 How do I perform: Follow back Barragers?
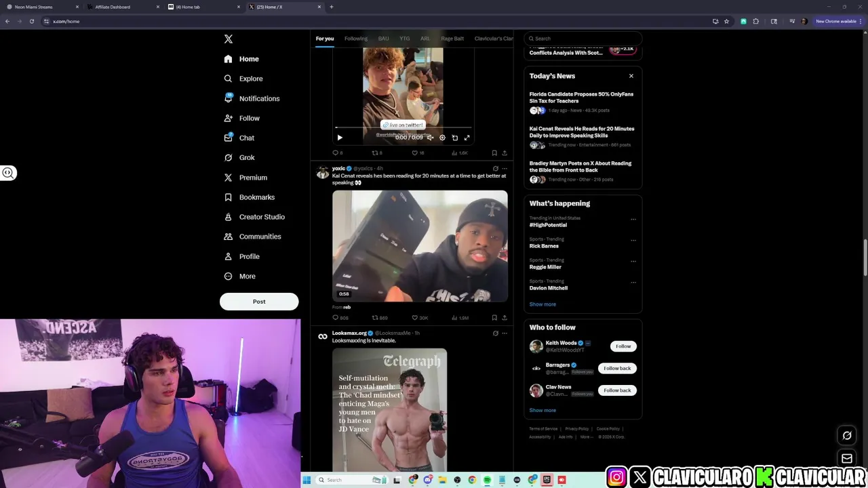click(617, 368)
